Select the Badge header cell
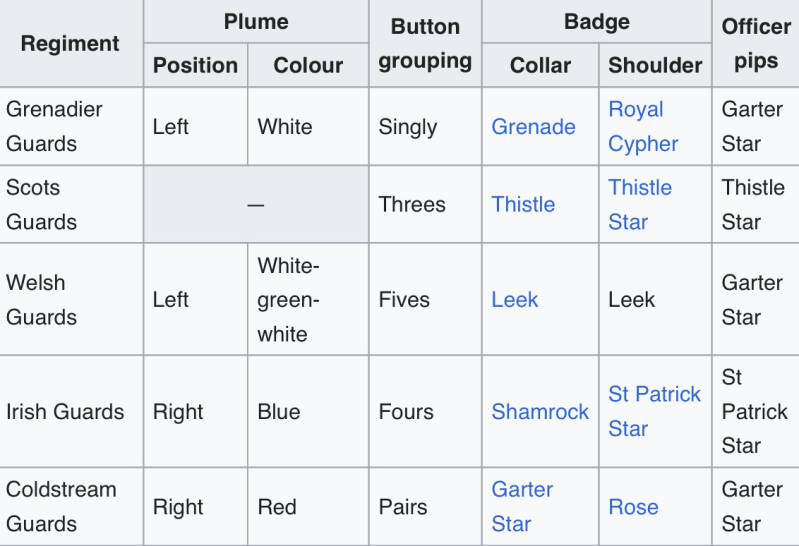The width and height of the screenshot is (799, 546). (596, 22)
